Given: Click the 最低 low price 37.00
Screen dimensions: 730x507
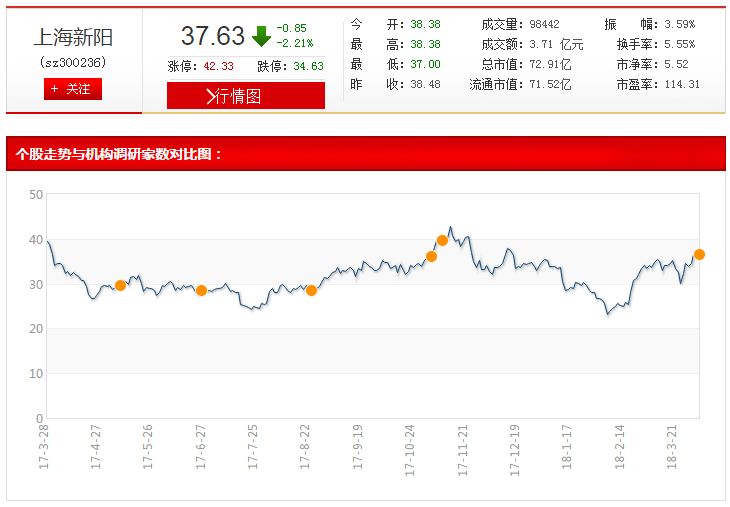Looking at the screenshot, I should coord(425,64).
